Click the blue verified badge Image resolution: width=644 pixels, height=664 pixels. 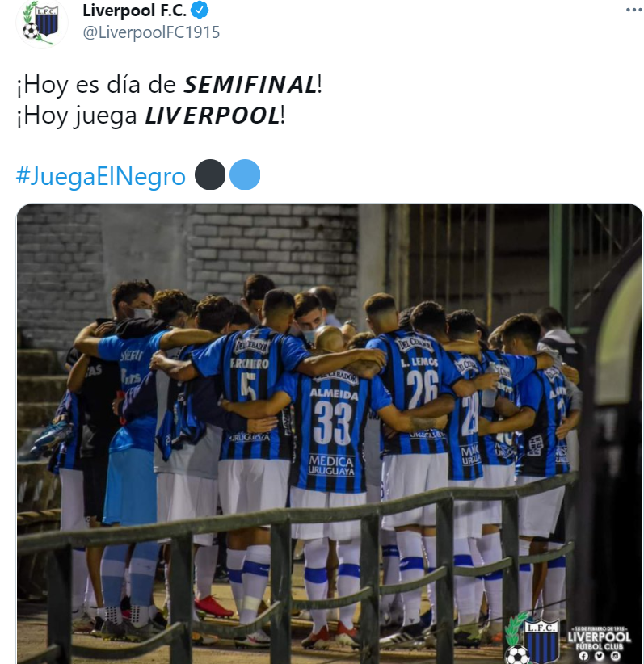[x=200, y=11]
